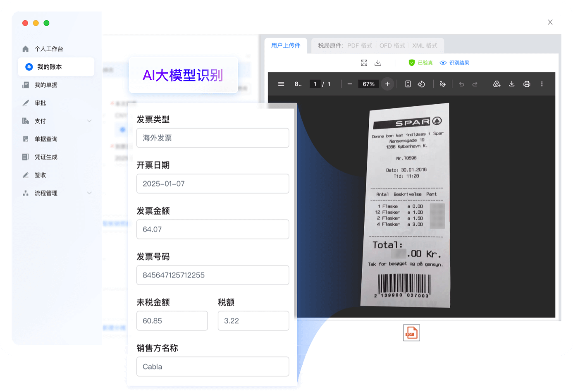
Task: Select the PDF file thumbnail below viewer
Action: click(411, 333)
